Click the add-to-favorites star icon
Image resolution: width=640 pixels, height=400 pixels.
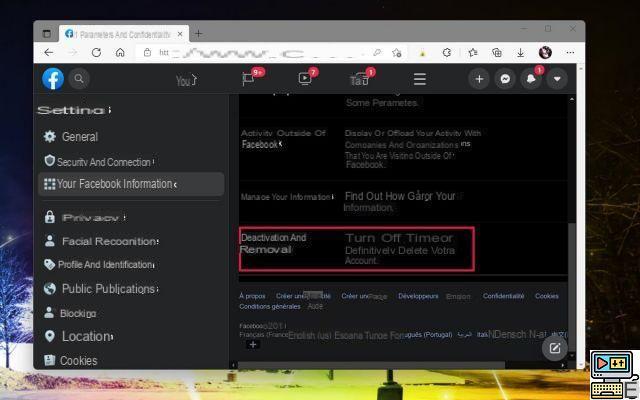(396, 53)
